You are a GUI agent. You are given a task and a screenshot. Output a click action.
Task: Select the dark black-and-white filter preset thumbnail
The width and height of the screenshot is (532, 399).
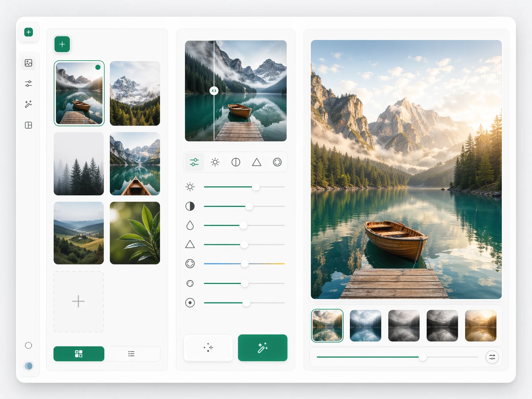tap(442, 326)
